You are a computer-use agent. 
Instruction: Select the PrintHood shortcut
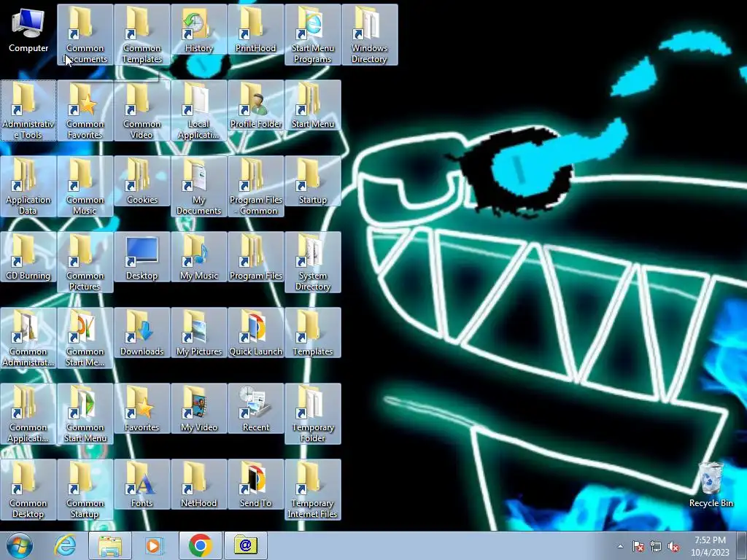256,29
